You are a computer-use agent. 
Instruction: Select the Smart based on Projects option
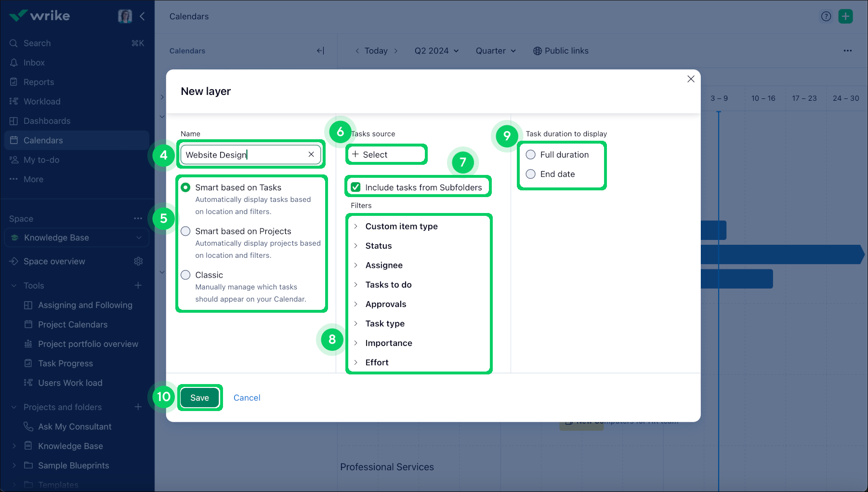(185, 231)
